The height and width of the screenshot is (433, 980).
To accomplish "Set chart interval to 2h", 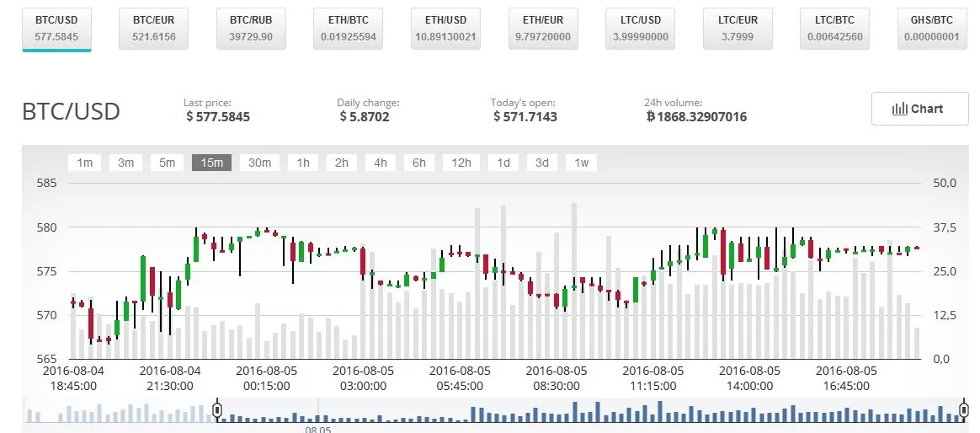I will pos(341,163).
